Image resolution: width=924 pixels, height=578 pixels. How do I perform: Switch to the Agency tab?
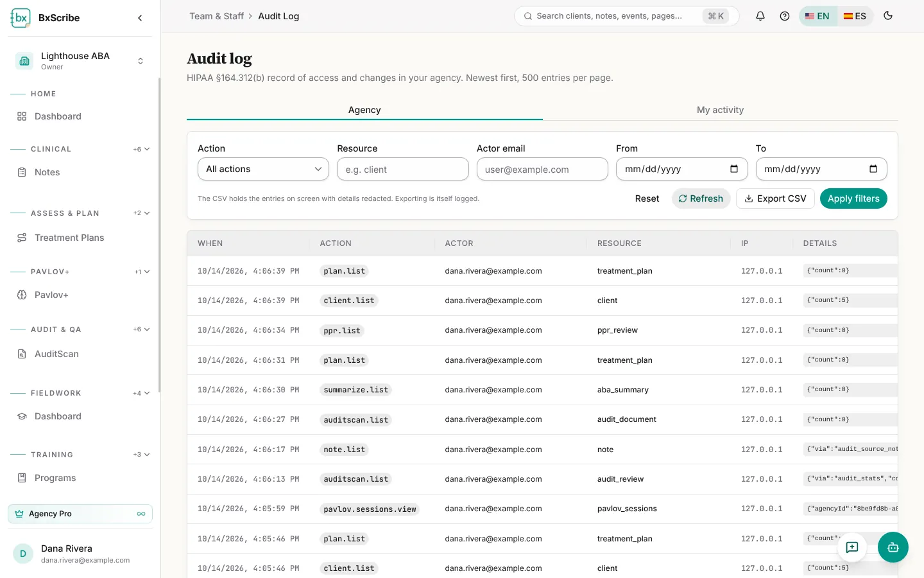(364, 110)
